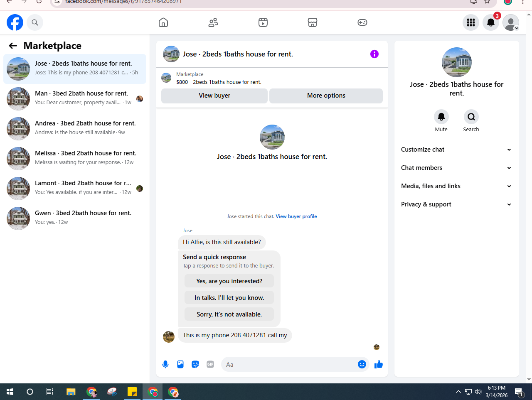The image size is (532, 400).
Task: Search in conversation with the magnifier icon
Action: point(471,117)
